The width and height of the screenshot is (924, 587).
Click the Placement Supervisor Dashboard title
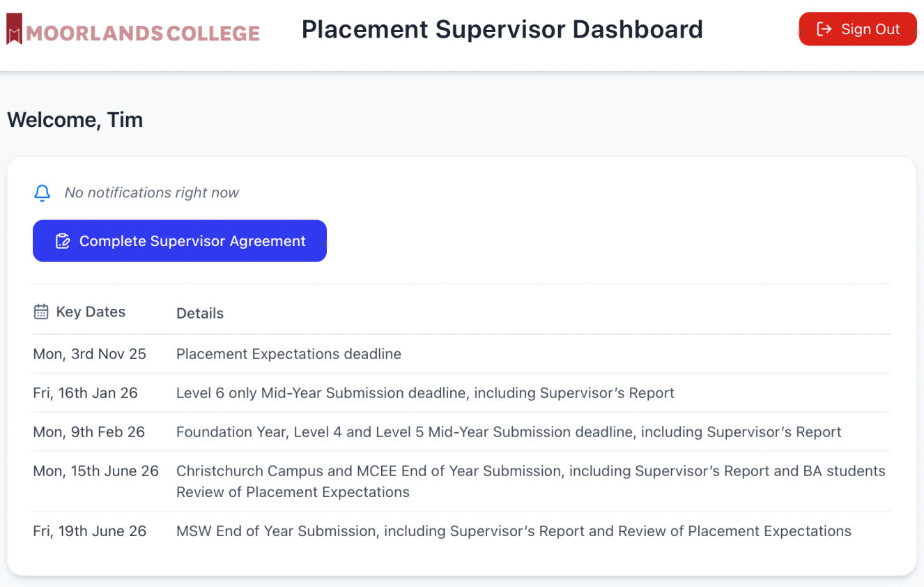coord(502,29)
